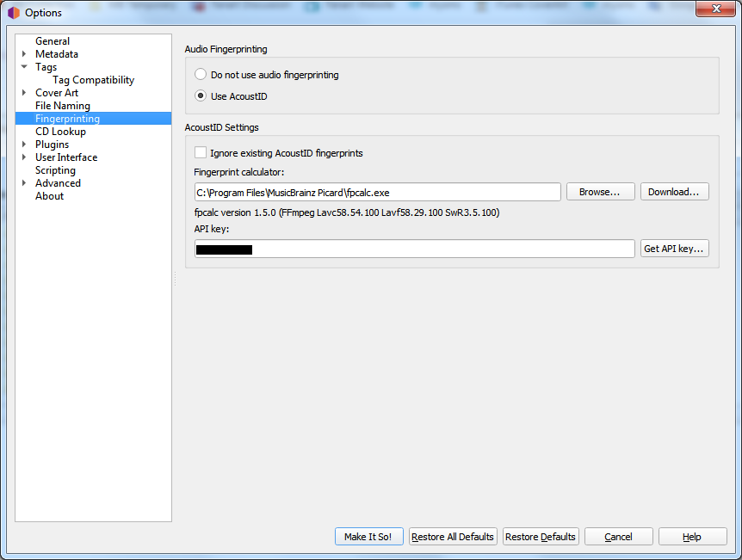Open the Scripting options page

[x=55, y=170]
